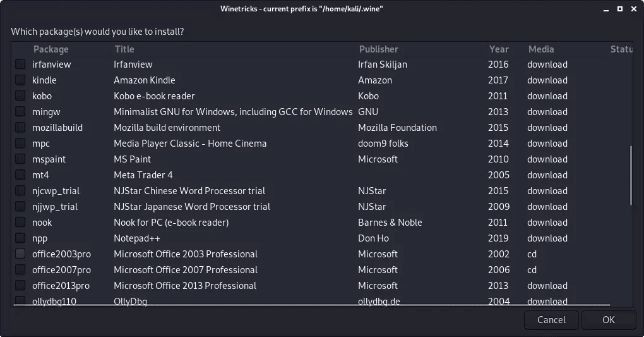Check the irfanview package checkbox

[21, 64]
